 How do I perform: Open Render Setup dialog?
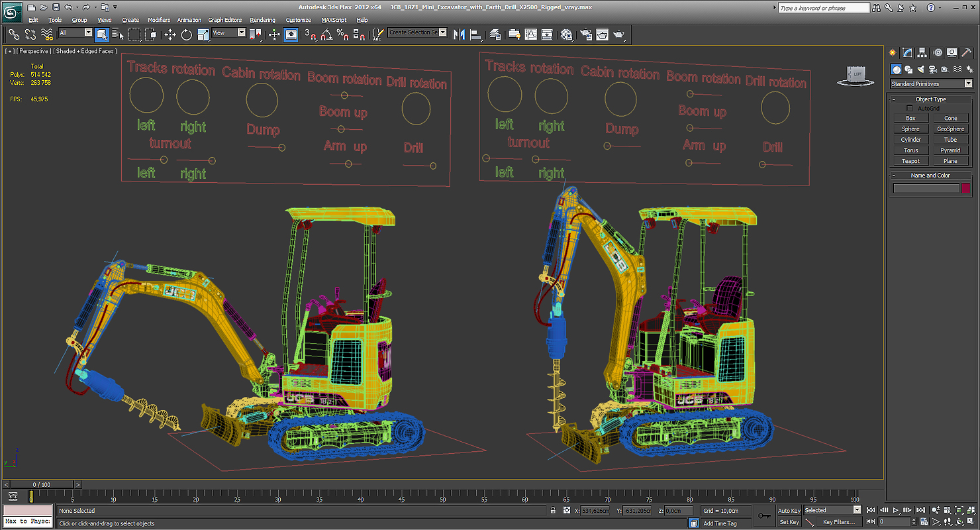[586, 34]
